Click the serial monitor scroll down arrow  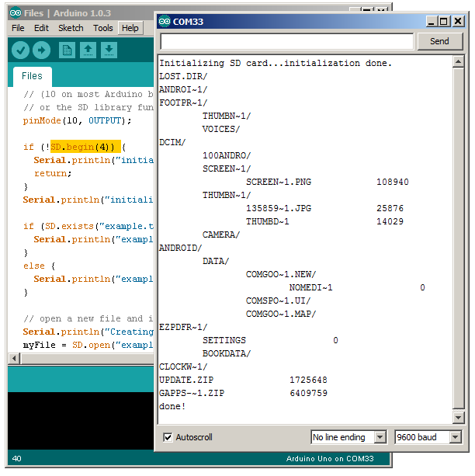point(458,418)
